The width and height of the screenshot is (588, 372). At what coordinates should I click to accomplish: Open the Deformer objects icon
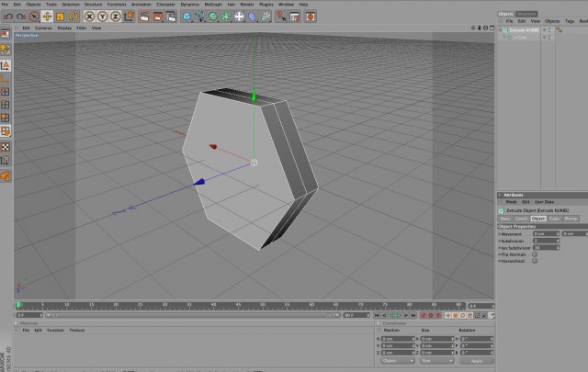[253, 17]
